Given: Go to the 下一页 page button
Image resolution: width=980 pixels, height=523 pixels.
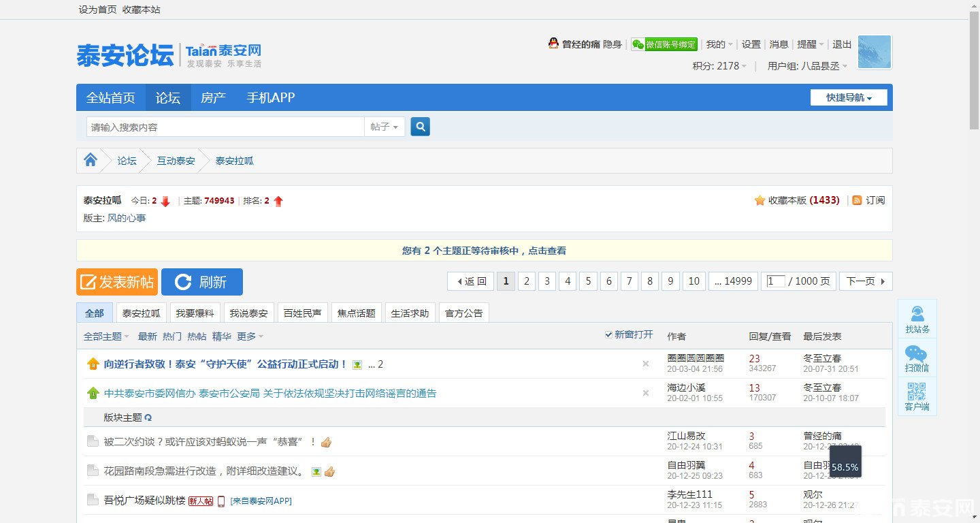Looking at the screenshot, I should [866, 281].
